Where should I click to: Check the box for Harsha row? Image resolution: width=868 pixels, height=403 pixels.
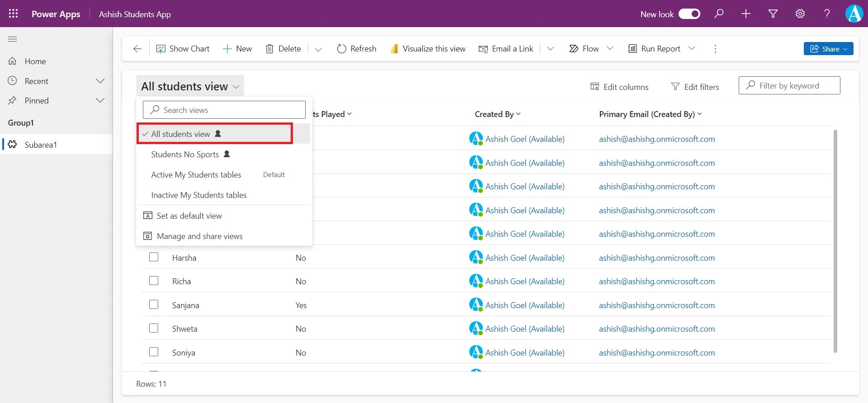pos(154,257)
